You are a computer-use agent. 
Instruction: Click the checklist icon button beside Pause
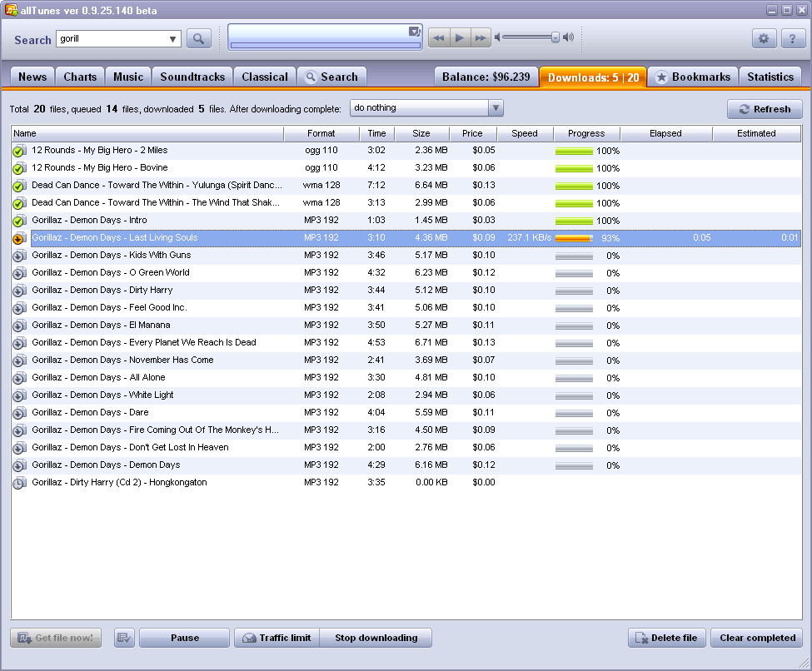click(x=124, y=638)
